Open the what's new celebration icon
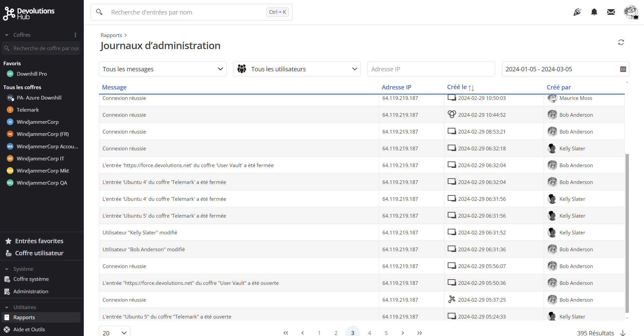Image resolution: width=644 pixels, height=336 pixels. 577,12
